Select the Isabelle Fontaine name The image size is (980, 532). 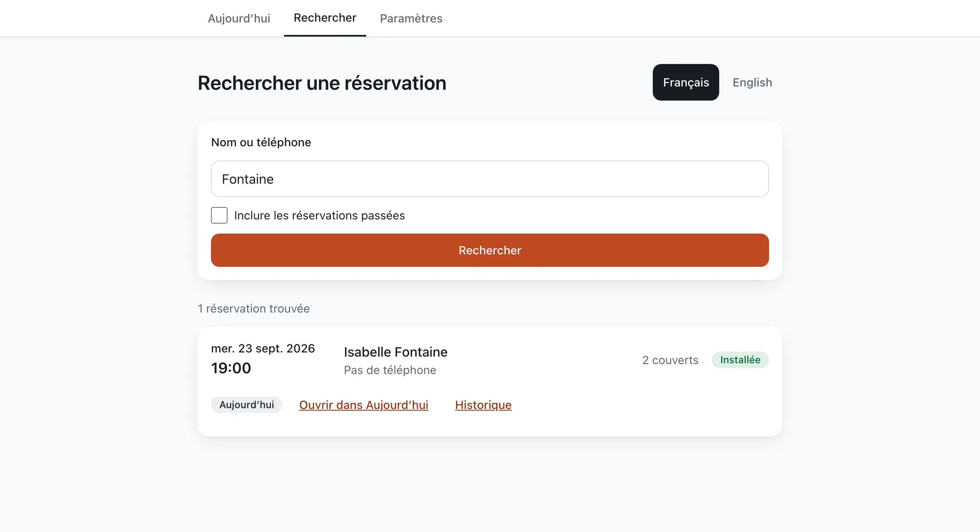pos(396,352)
